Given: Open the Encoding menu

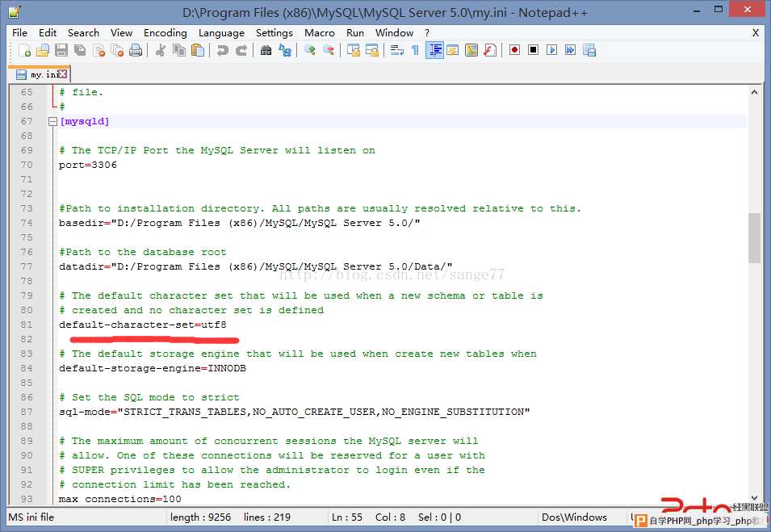Looking at the screenshot, I should (166, 33).
